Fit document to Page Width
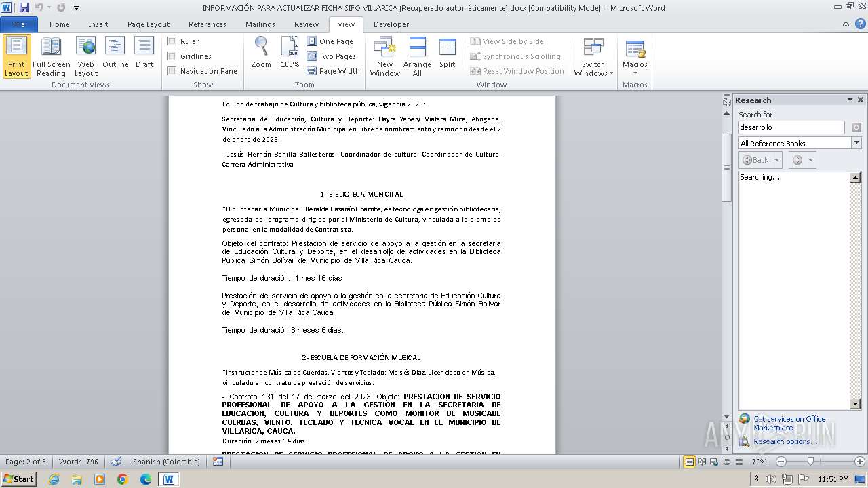868x488 pixels. 334,71
